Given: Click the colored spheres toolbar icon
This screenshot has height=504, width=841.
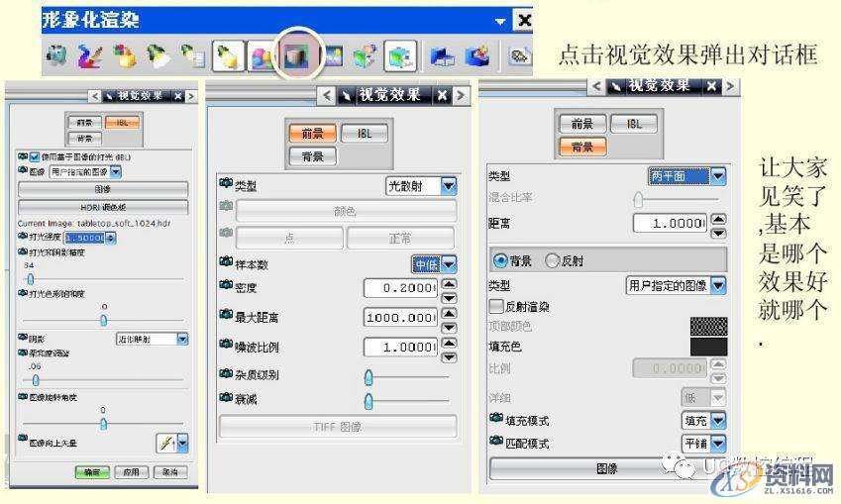Looking at the screenshot, I should [x=262, y=56].
